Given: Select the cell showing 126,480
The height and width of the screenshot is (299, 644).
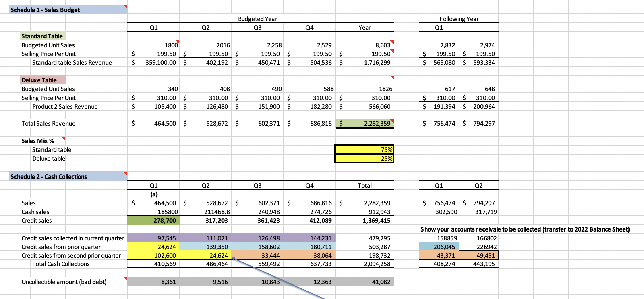Looking at the screenshot, I should coord(206,106).
